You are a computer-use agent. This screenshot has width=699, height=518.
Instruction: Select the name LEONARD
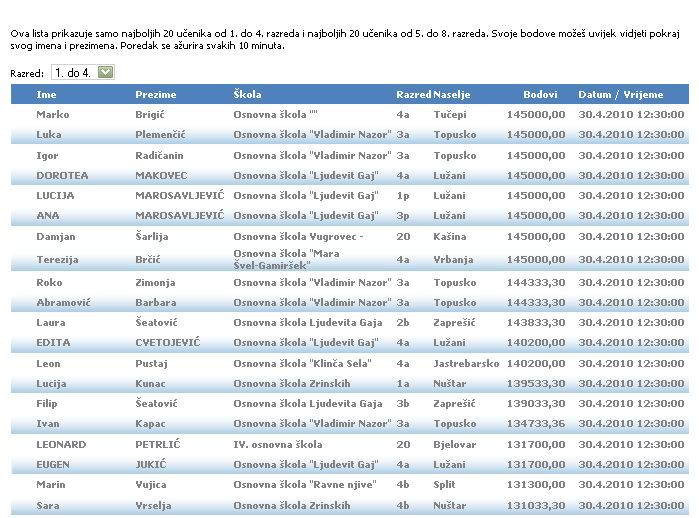coord(61,445)
